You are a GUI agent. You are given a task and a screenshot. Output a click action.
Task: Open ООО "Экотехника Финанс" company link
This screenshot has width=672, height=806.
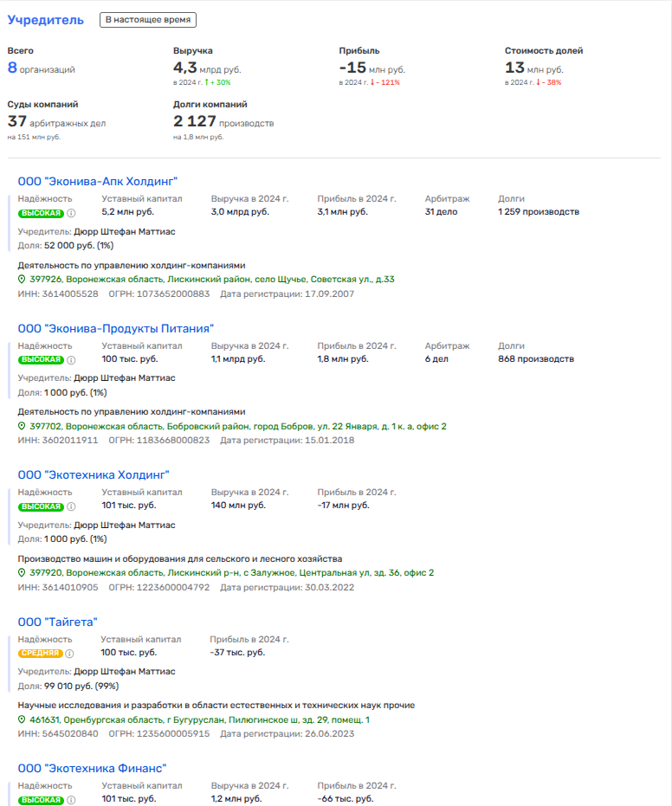[92, 768]
